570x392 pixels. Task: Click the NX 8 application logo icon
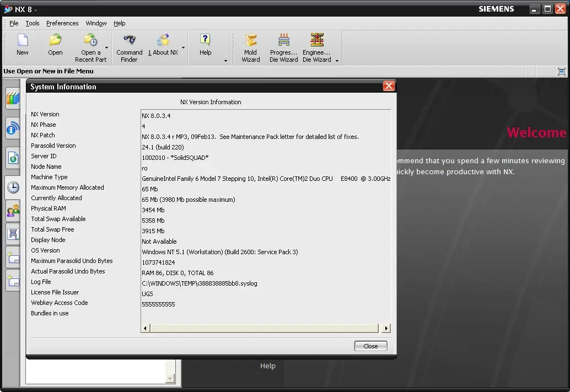tap(8, 9)
